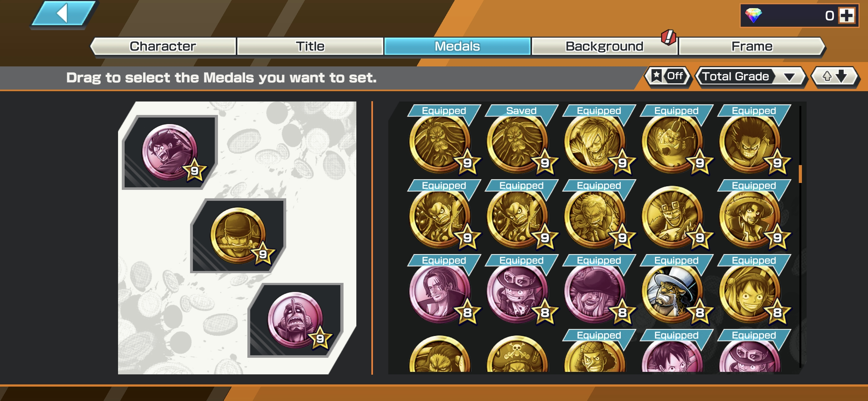
Task: Select the pink Franky medal slot
Action: click(296, 320)
